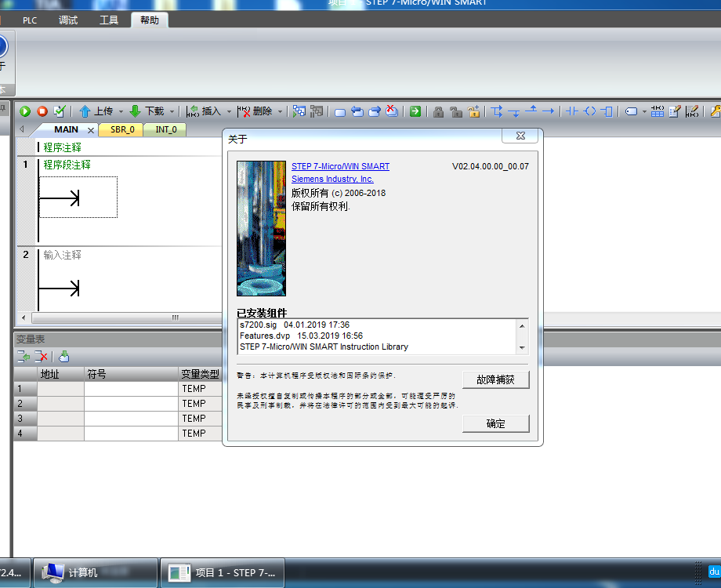Click the compile icon with a checkmark
Screen dimensions: 721x588
coord(60,111)
